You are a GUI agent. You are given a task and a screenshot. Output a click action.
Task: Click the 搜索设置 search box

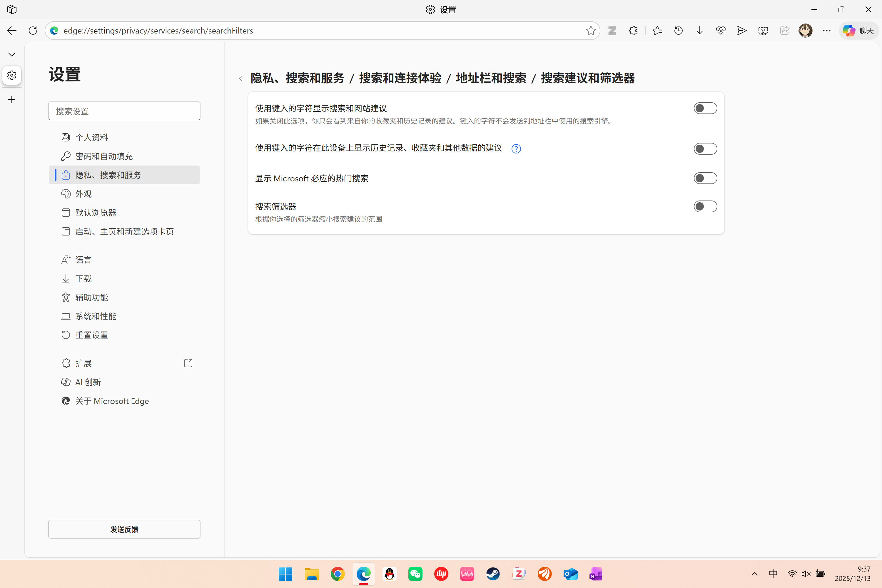coord(124,111)
